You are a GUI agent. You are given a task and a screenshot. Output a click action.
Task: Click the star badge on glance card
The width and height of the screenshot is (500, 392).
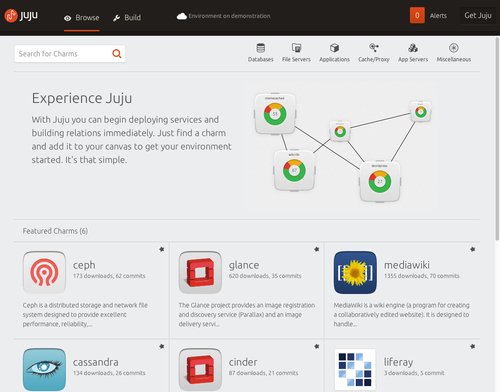pos(317,249)
